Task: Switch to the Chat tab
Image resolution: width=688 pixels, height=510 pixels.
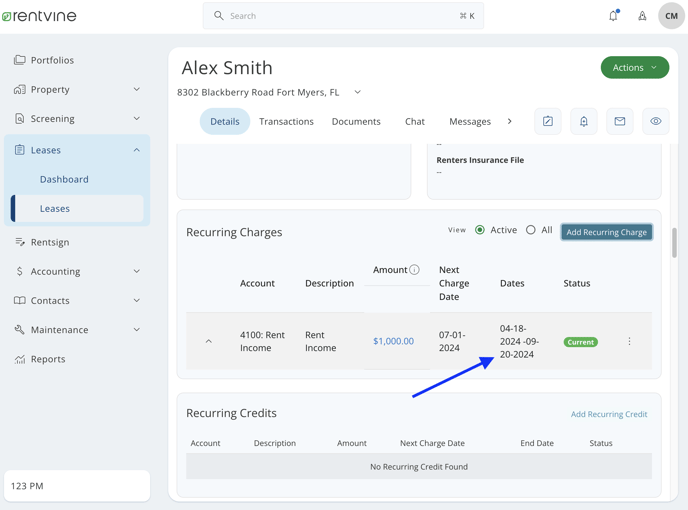Action: (x=415, y=121)
